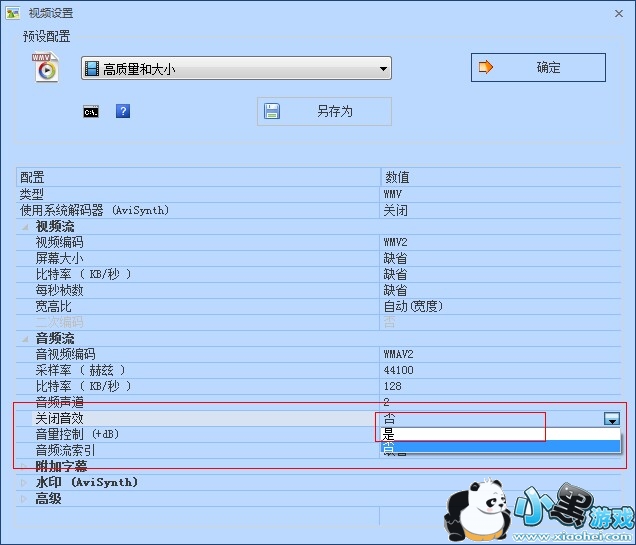Click the WMV format file icon
This screenshot has width=636, height=545.
coord(46,68)
